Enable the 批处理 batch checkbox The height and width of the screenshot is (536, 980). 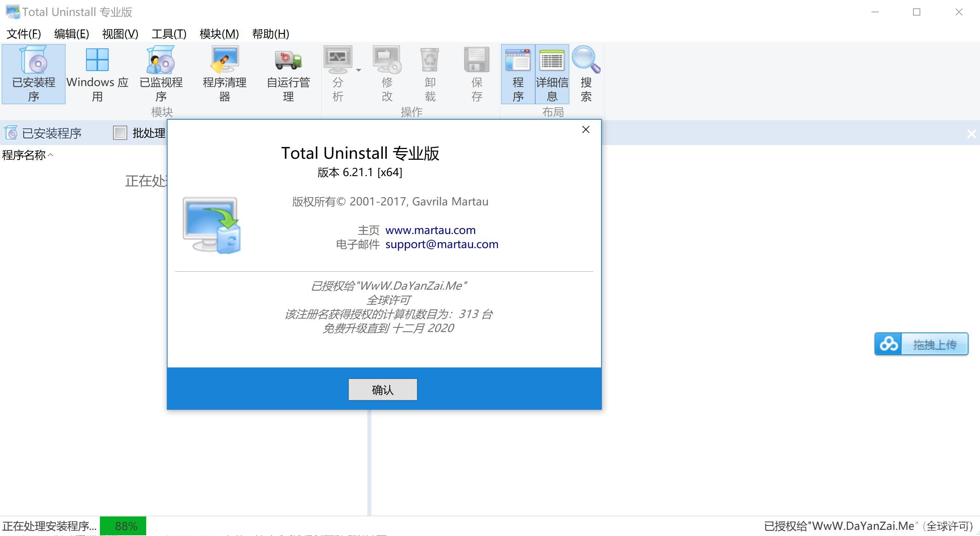120,133
